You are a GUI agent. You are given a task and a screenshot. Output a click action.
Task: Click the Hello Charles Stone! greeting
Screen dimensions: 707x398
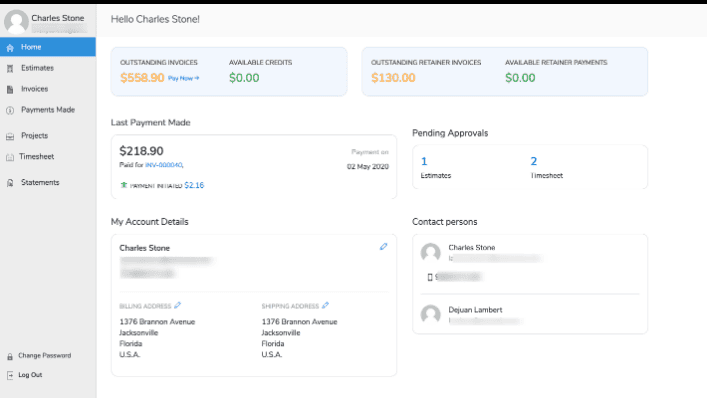point(155,19)
